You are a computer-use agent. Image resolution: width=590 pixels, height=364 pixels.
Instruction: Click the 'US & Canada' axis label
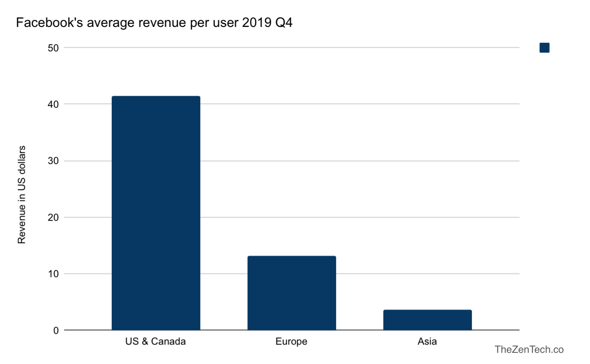point(156,341)
